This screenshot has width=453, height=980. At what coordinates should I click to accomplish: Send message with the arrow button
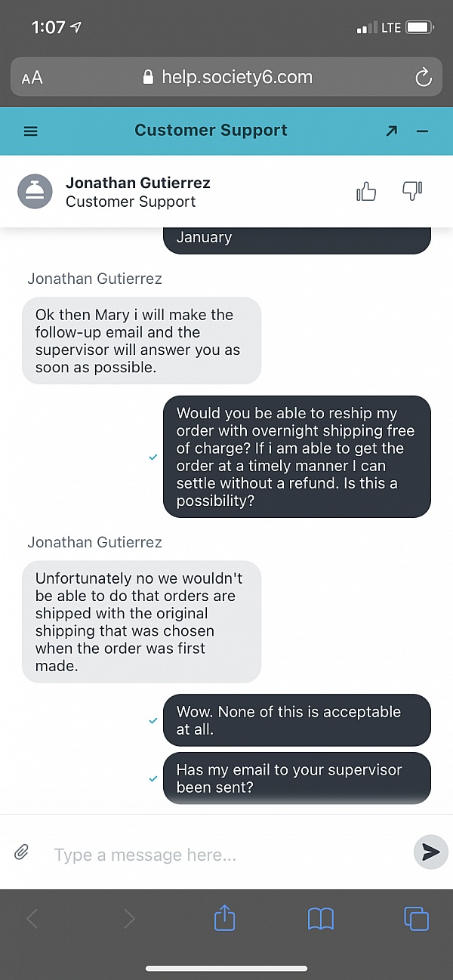(430, 852)
